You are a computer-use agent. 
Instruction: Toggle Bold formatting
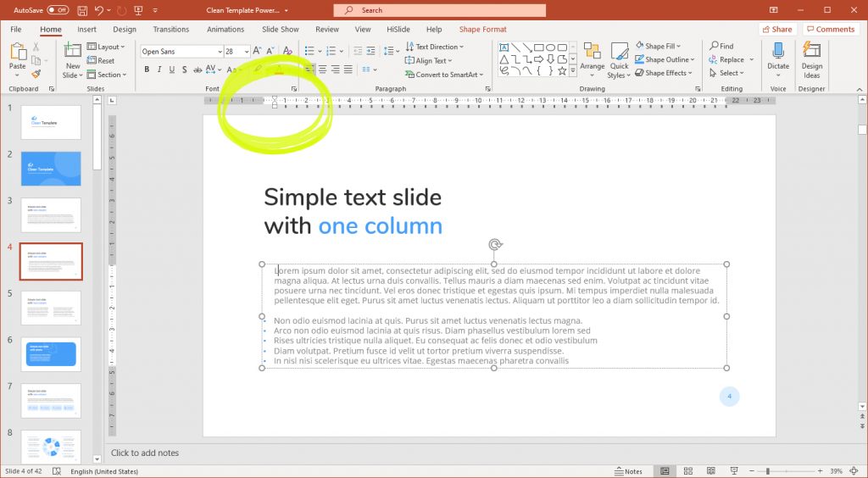pyautogui.click(x=147, y=69)
